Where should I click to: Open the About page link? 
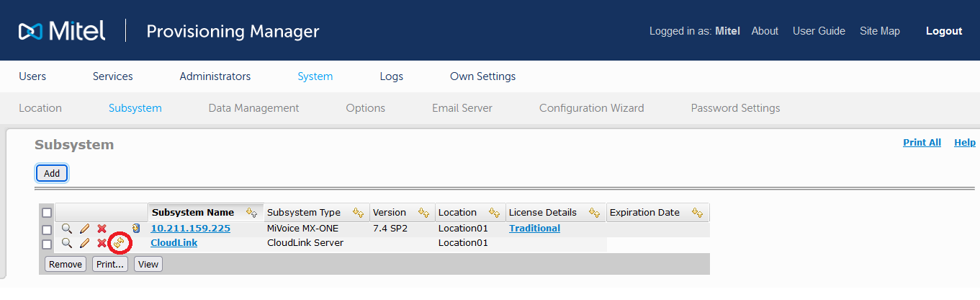click(x=765, y=31)
